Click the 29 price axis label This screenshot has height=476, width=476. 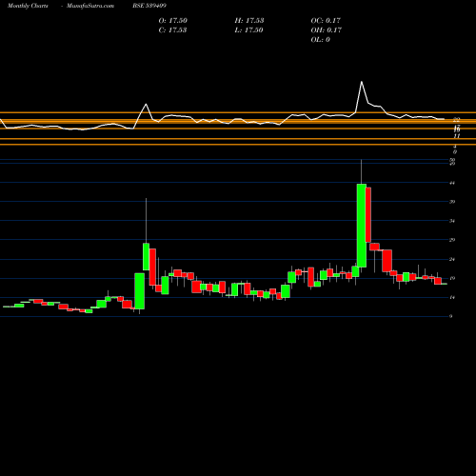tap(452, 240)
